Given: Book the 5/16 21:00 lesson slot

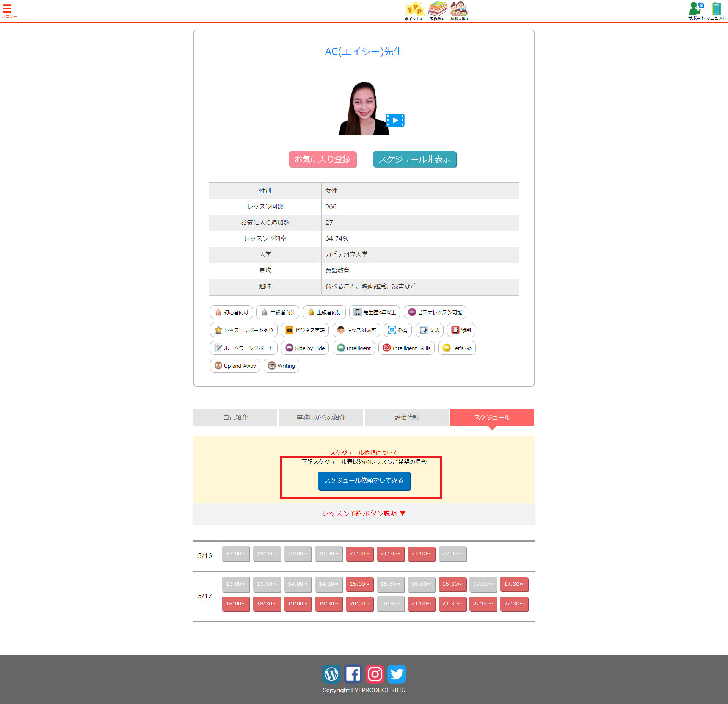Looking at the screenshot, I should coord(359,554).
